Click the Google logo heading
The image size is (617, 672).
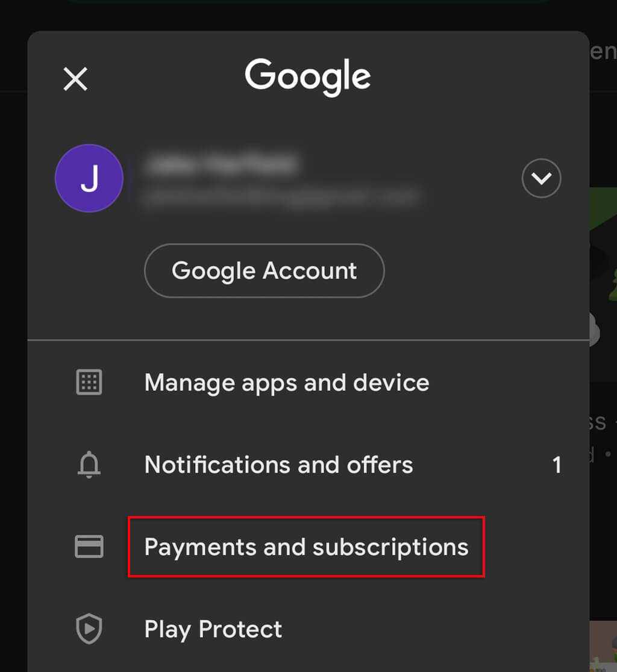pos(308,77)
